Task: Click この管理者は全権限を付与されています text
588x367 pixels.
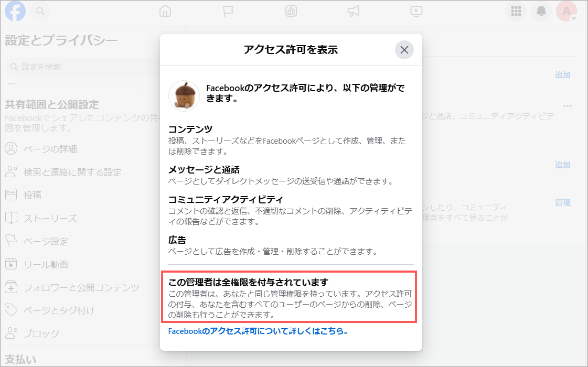Action: 248,282
